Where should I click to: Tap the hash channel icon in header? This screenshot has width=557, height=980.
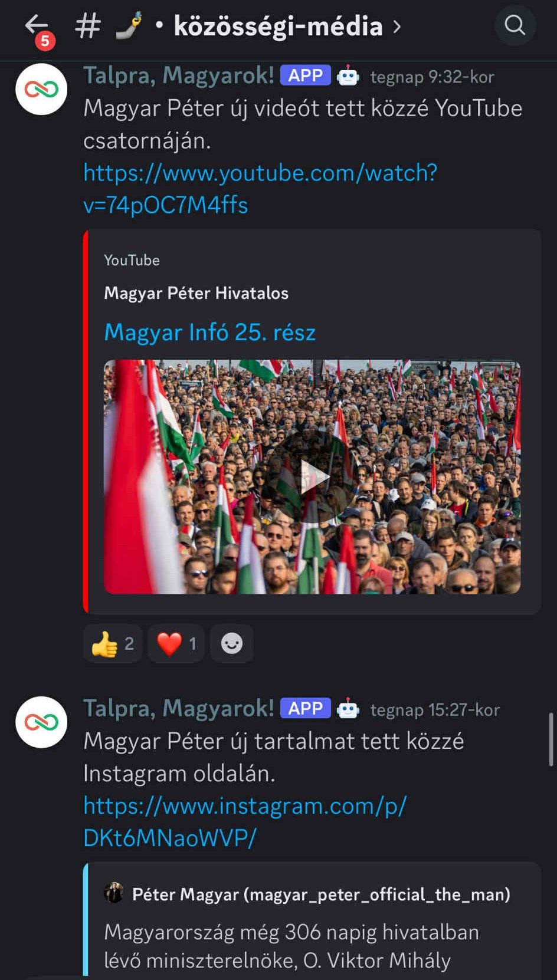tap(88, 27)
